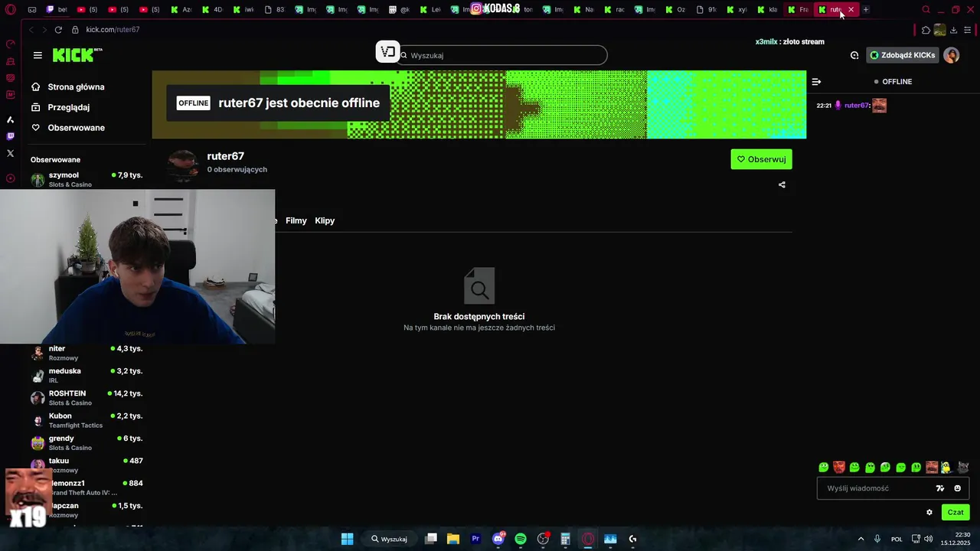Open meduska channel in the sidebar
The image size is (980, 551).
point(87,375)
